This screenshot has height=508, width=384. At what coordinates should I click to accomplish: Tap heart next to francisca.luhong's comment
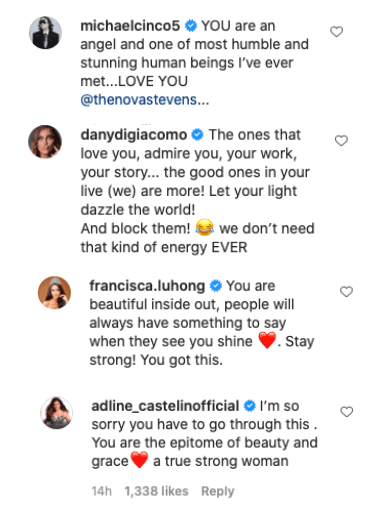point(346,292)
